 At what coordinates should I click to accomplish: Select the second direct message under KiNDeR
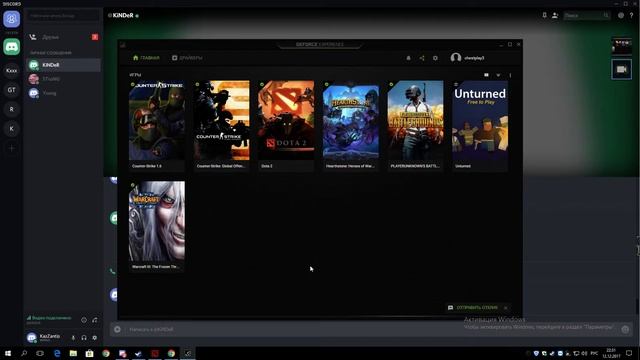[x=63, y=79]
